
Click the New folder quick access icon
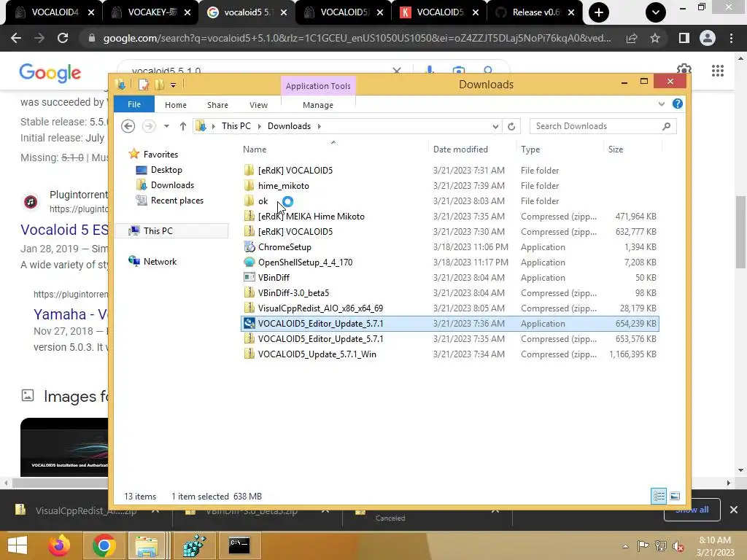click(x=159, y=85)
